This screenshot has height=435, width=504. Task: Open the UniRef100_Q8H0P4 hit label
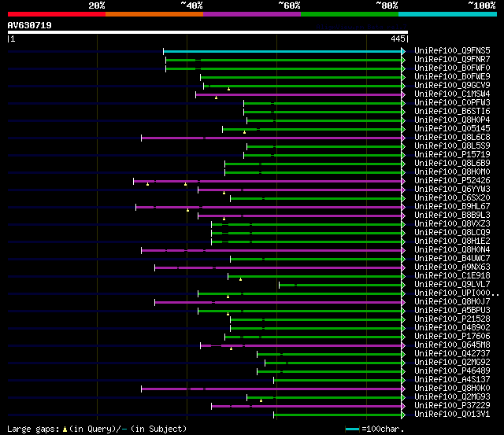point(452,120)
